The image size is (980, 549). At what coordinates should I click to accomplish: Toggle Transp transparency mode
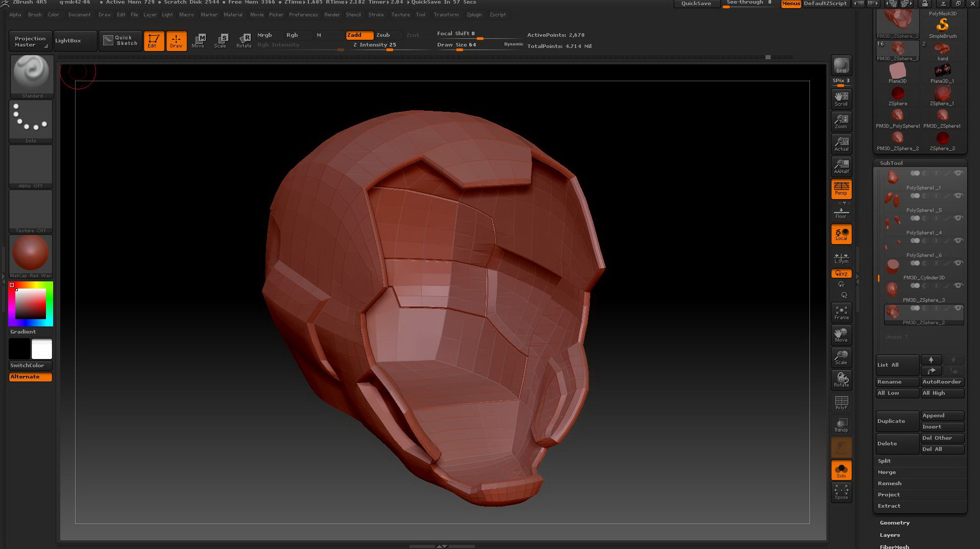coord(841,424)
